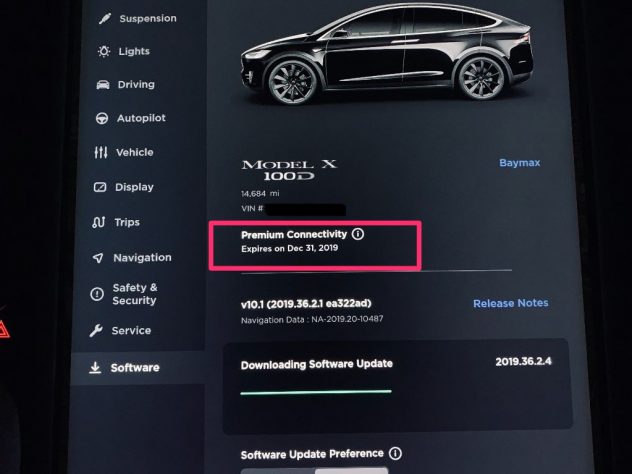Open Release Notes link
This screenshot has width=632, height=474.
pyautogui.click(x=511, y=303)
